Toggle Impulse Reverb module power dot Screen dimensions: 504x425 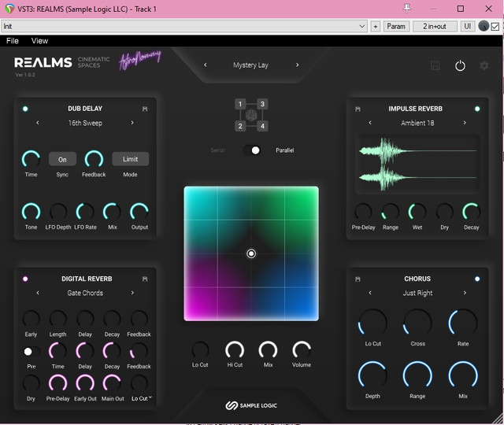click(477, 109)
